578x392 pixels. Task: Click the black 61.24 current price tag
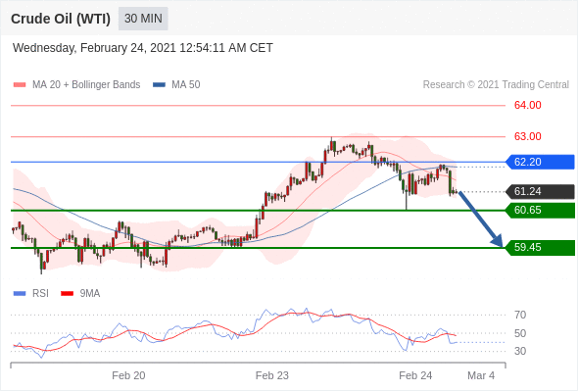541,191
